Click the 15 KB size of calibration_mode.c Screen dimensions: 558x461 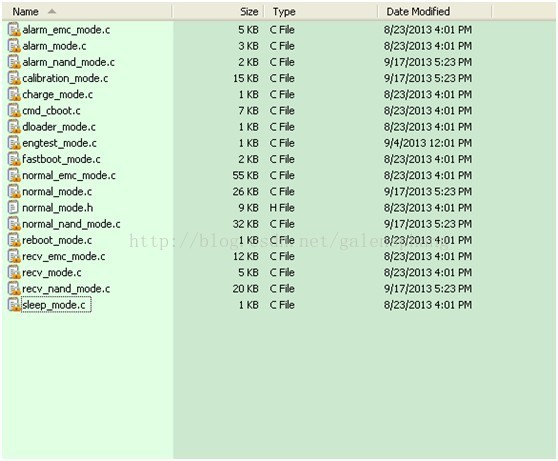click(246, 78)
